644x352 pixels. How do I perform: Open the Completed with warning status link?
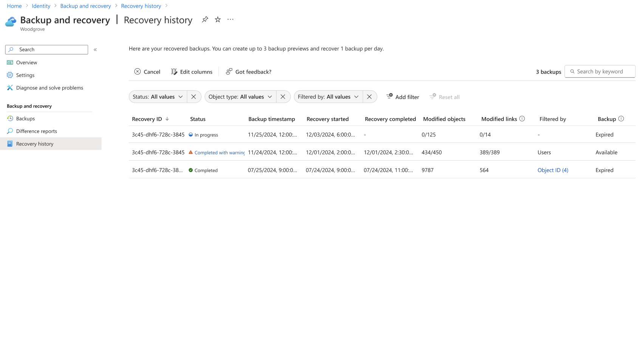pos(220,153)
